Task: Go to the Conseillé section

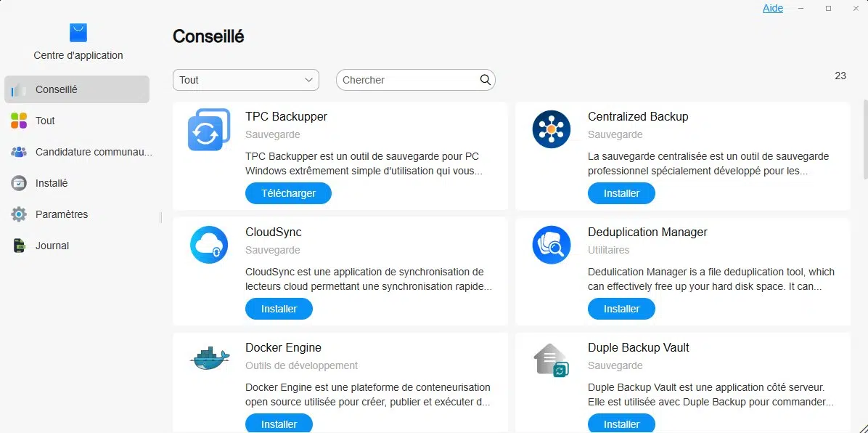Action: click(x=77, y=89)
